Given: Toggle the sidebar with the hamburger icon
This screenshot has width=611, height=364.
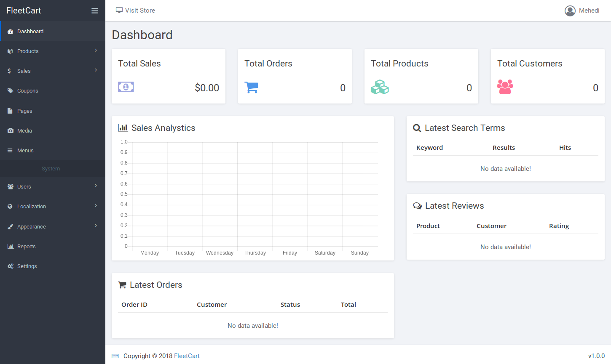Looking at the screenshot, I should tap(94, 11).
